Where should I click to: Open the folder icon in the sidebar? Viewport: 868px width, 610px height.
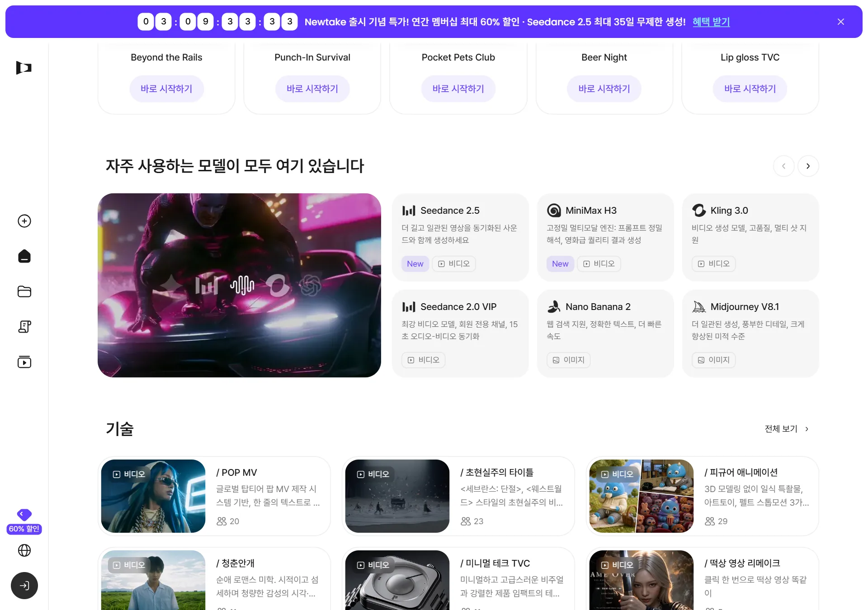click(24, 291)
